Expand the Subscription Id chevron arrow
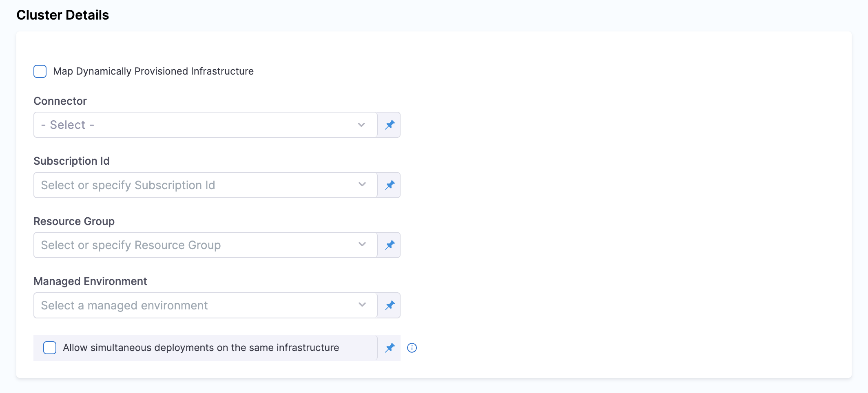The height and width of the screenshot is (393, 868). pos(362,185)
